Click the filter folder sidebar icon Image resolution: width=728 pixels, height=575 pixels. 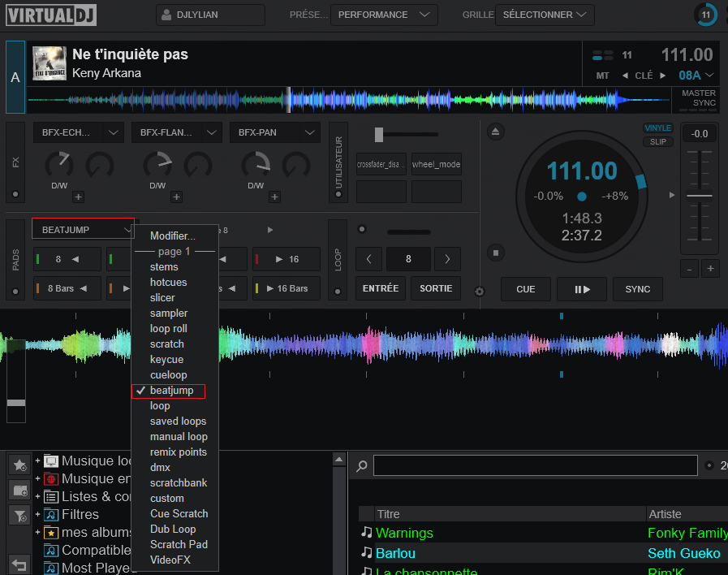[x=19, y=515]
